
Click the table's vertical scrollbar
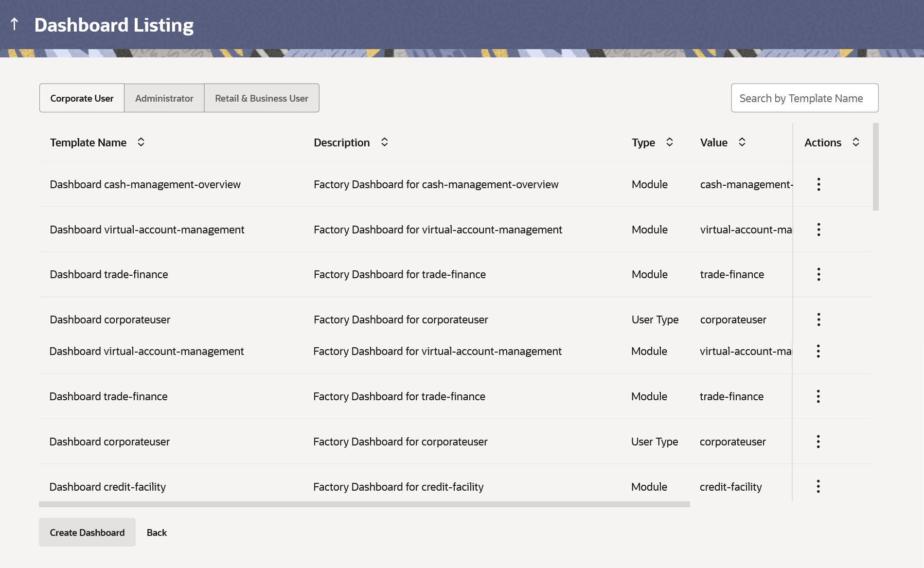coord(875,167)
